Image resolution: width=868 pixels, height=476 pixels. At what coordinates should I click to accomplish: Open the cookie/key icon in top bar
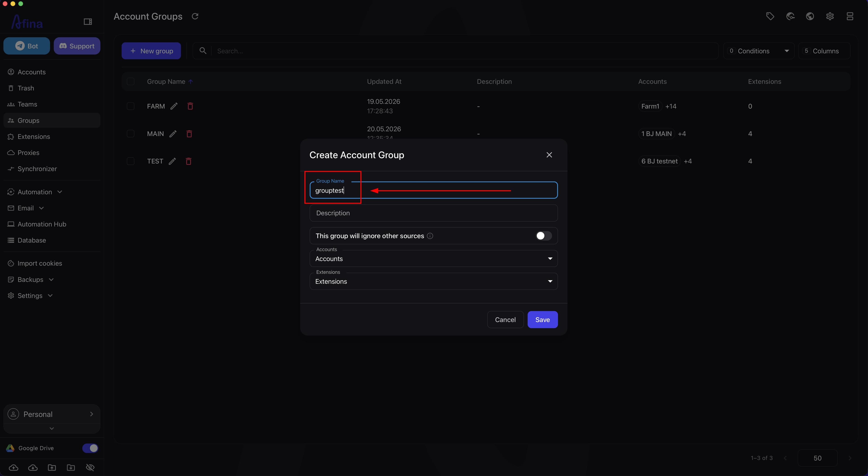tap(790, 16)
